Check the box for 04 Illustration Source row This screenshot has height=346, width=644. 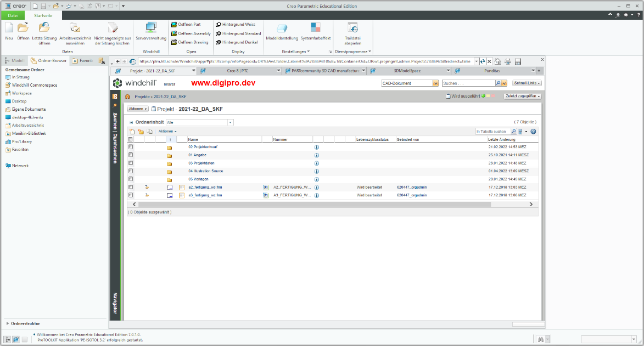pyautogui.click(x=131, y=171)
